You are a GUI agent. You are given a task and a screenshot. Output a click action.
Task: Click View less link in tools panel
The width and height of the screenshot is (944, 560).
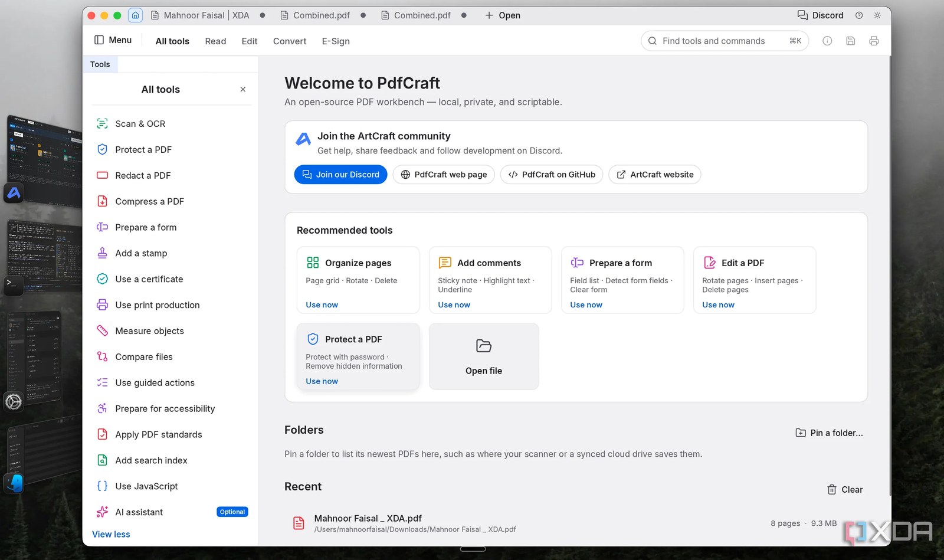(x=111, y=535)
